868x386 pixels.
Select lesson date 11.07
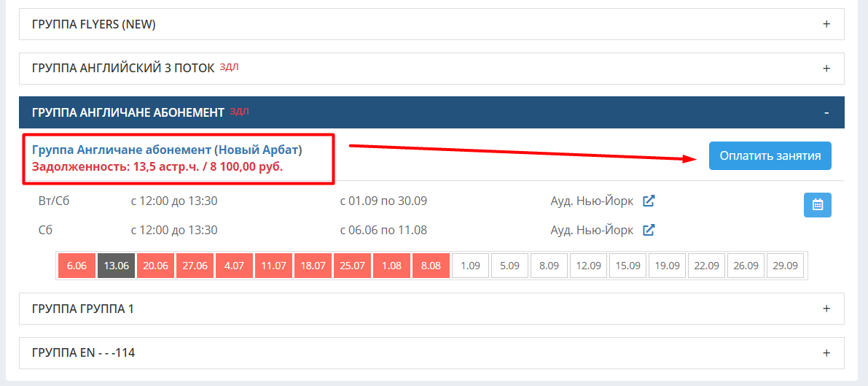273,266
